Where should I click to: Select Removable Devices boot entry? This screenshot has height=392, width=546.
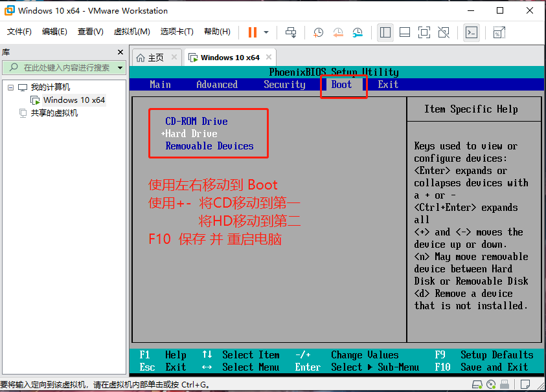click(209, 146)
